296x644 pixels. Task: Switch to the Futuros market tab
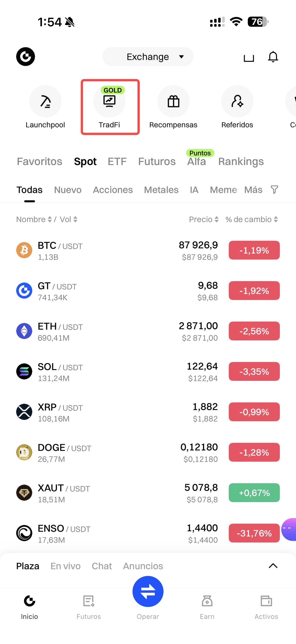[x=157, y=161]
